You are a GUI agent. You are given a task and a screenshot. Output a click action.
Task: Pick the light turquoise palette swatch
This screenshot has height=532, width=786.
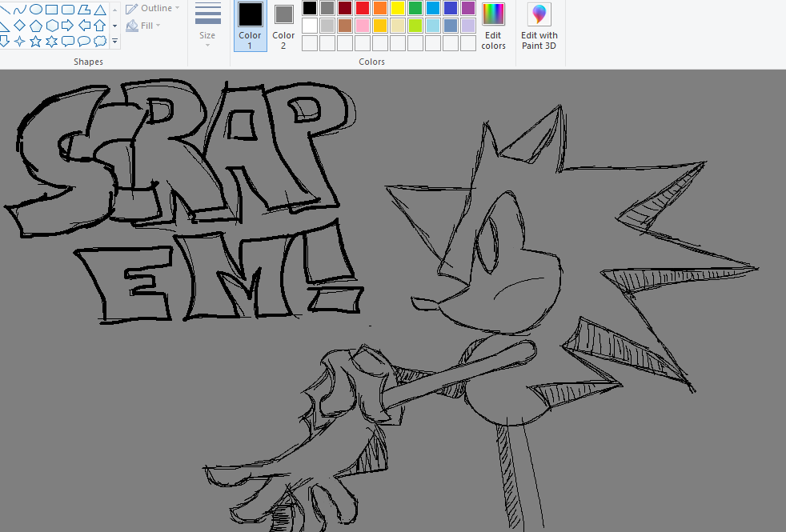click(432, 26)
